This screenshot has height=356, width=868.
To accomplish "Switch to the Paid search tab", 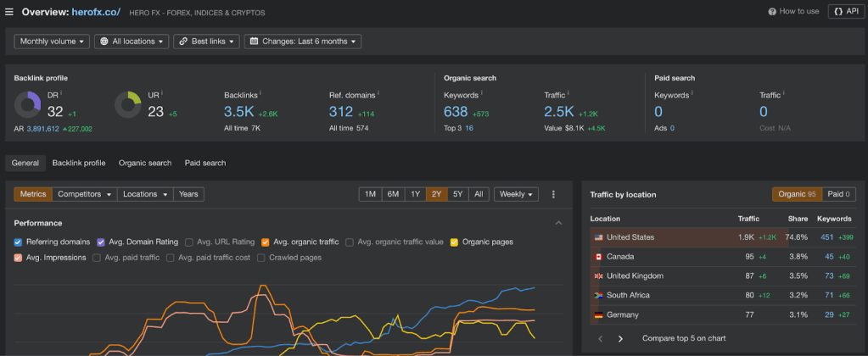I will [205, 163].
